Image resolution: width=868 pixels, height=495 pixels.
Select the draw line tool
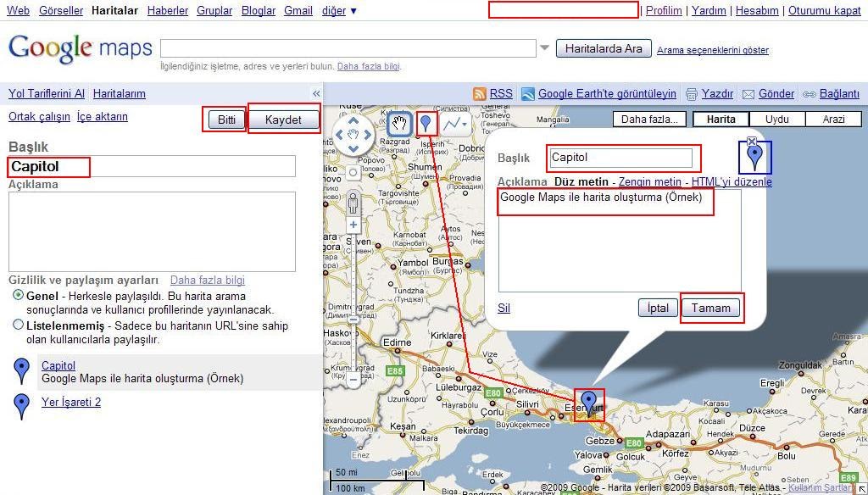point(452,124)
